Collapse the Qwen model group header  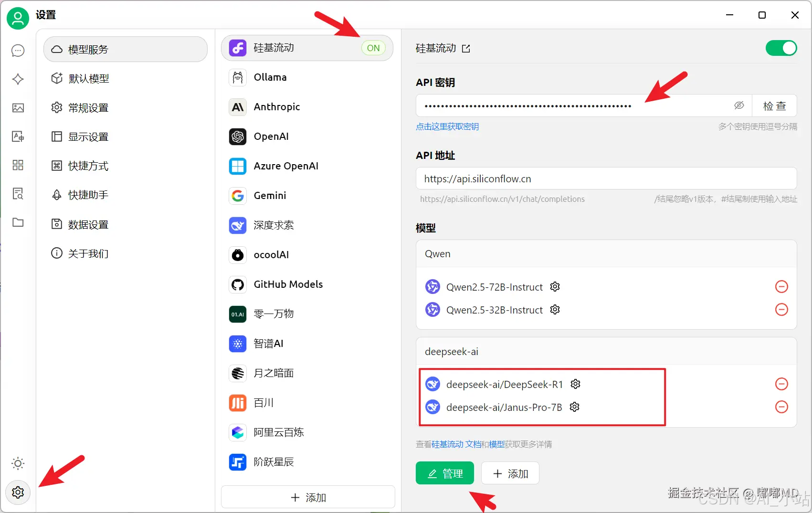[x=606, y=253]
